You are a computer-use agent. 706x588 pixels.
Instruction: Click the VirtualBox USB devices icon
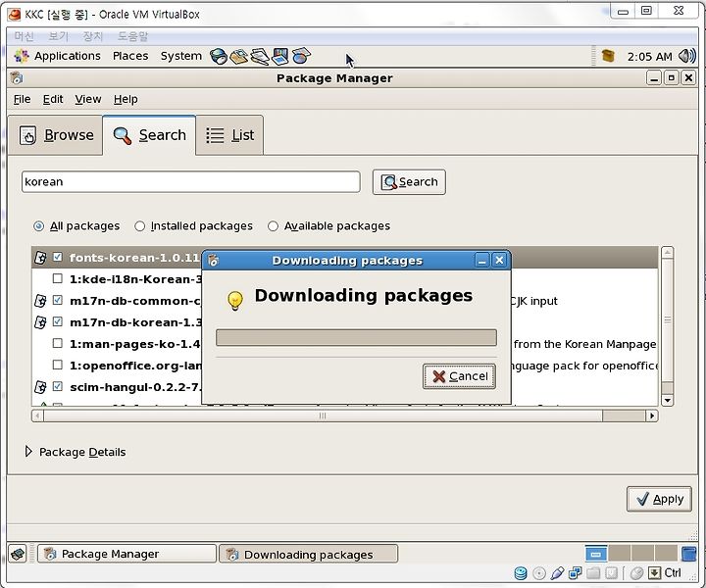[x=557, y=573]
